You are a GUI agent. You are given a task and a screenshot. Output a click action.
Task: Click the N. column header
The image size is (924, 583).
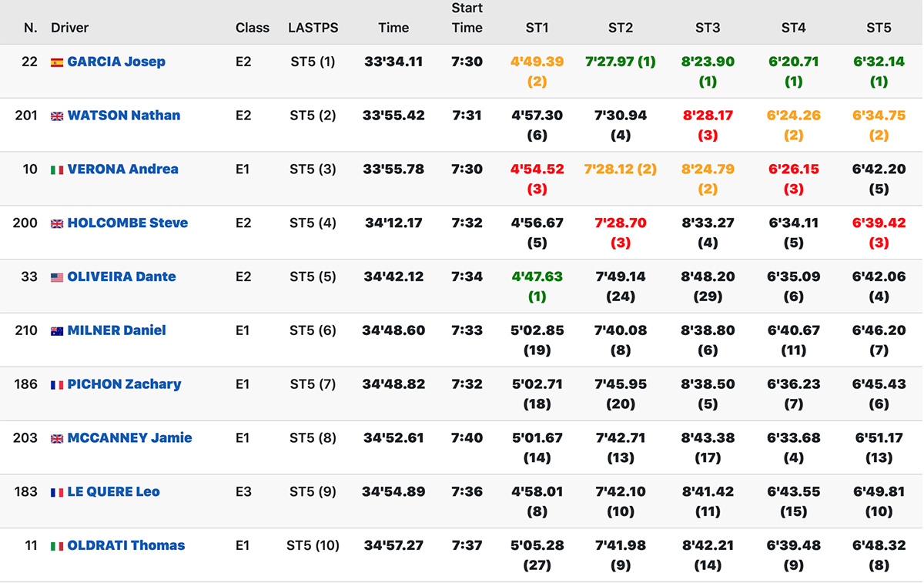(x=31, y=28)
